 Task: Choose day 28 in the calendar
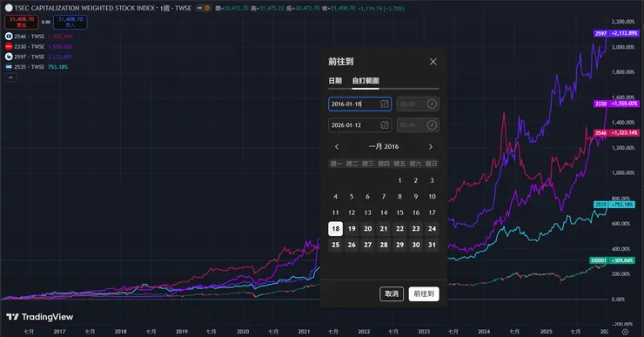(x=384, y=245)
